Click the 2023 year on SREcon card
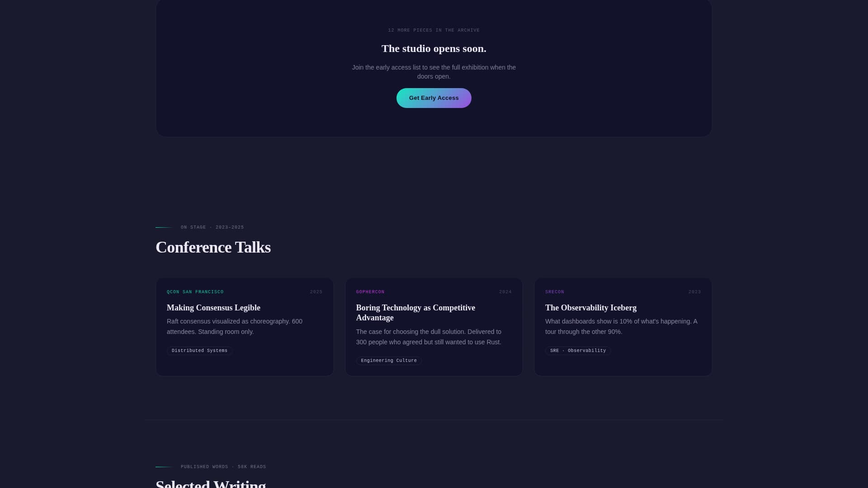Image resolution: width=868 pixels, height=488 pixels. pos(694,292)
